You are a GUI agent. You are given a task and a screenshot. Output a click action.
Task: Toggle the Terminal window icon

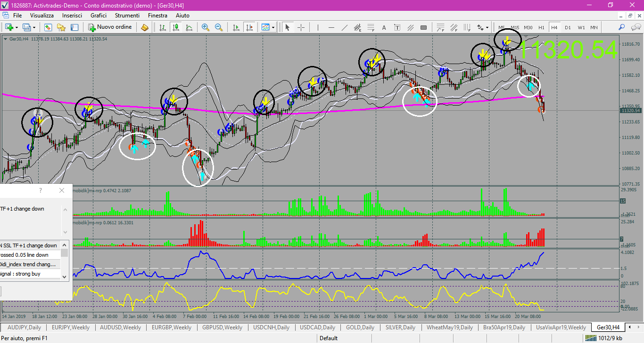coord(74,27)
